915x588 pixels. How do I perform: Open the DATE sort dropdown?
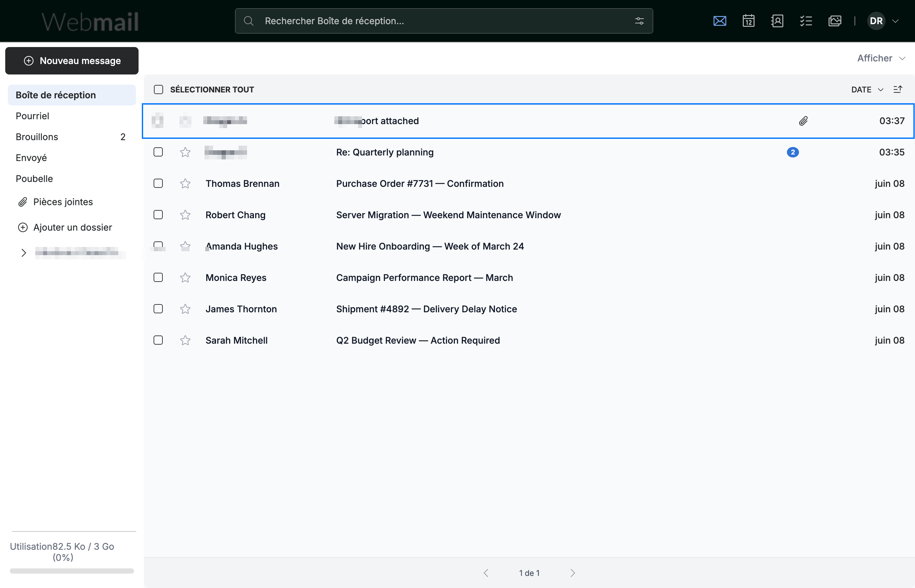867,90
